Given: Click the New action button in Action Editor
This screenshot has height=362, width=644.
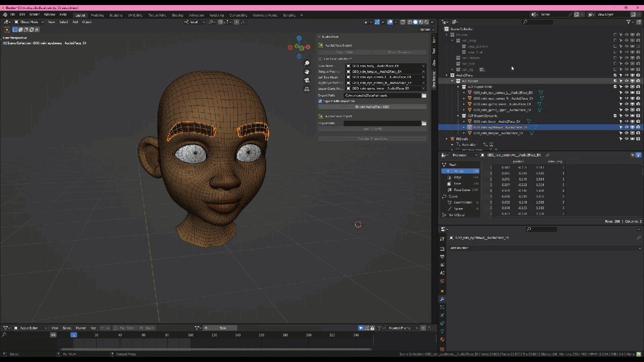Looking at the screenshot, I should 222,328.
